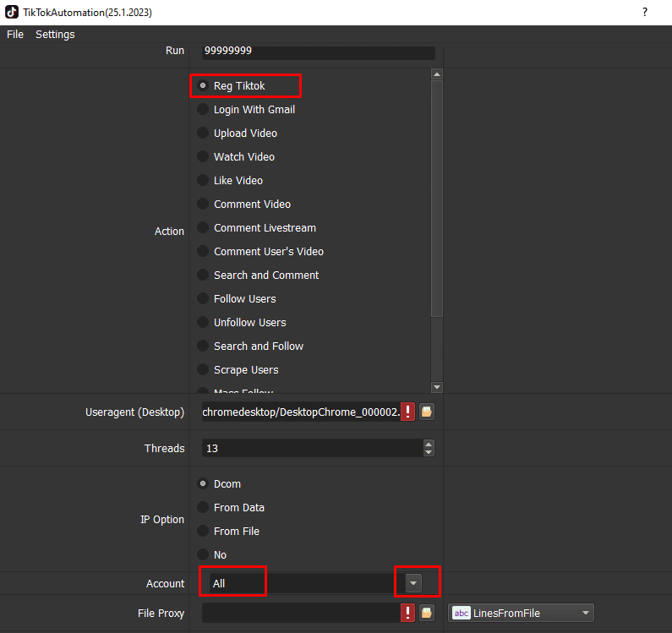Image resolution: width=672 pixels, height=633 pixels.
Task: Click the red warning icon beside Useragent field
Action: [407, 412]
